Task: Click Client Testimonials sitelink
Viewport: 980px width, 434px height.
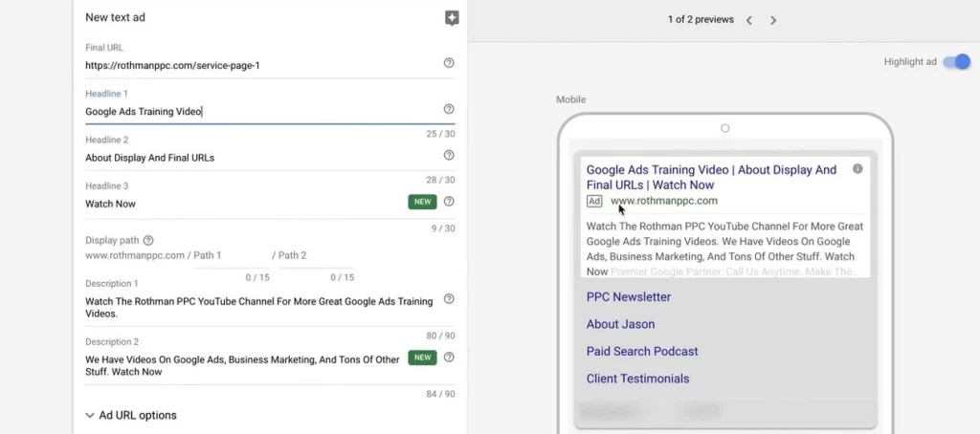Action: tap(637, 379)
